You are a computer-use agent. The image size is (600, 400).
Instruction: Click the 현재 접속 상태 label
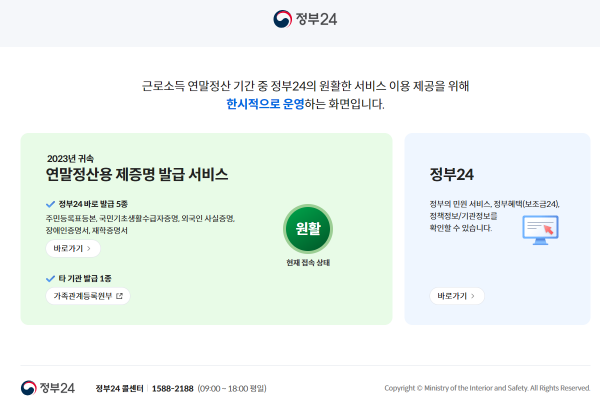(307, 261)
